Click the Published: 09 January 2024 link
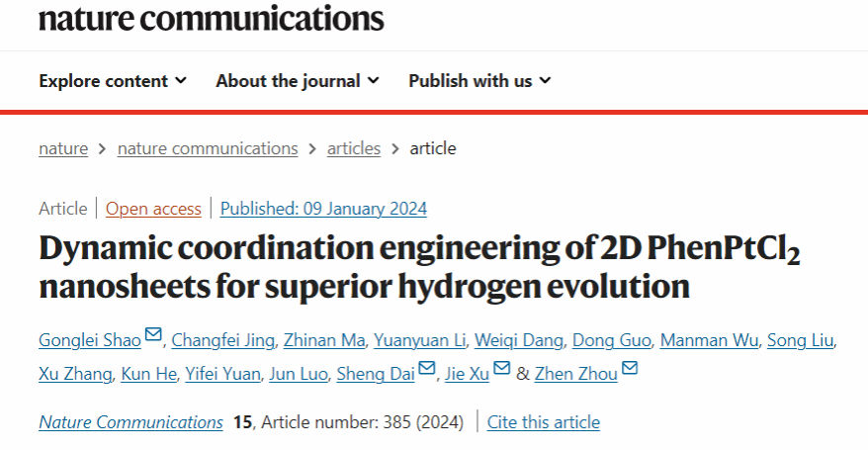The width and height of the screenshot is (868, 450). (323, 209)
